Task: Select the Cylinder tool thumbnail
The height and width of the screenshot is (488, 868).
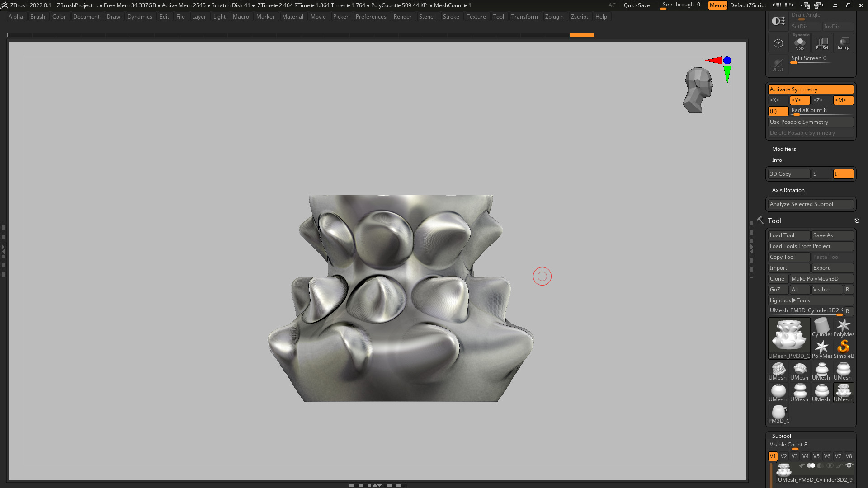Action: pos(822,328)
